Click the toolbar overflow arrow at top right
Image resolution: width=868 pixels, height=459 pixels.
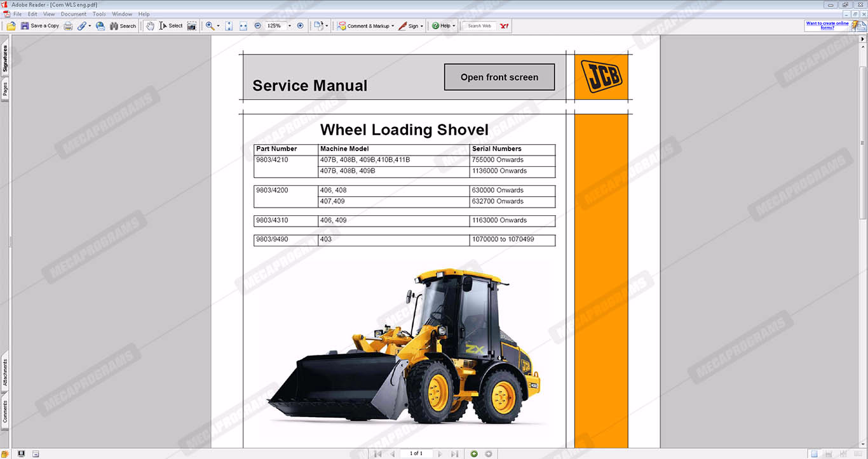[864, 39]
